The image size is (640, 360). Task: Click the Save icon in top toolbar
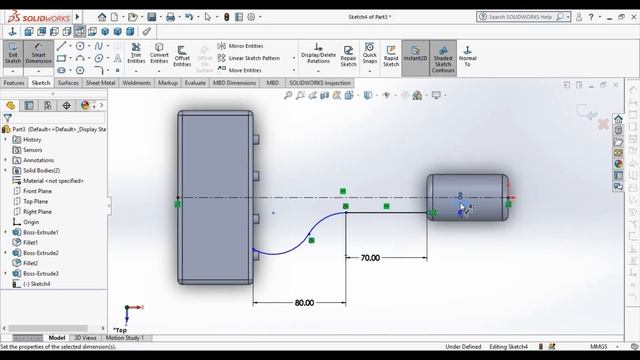(152, 17)
